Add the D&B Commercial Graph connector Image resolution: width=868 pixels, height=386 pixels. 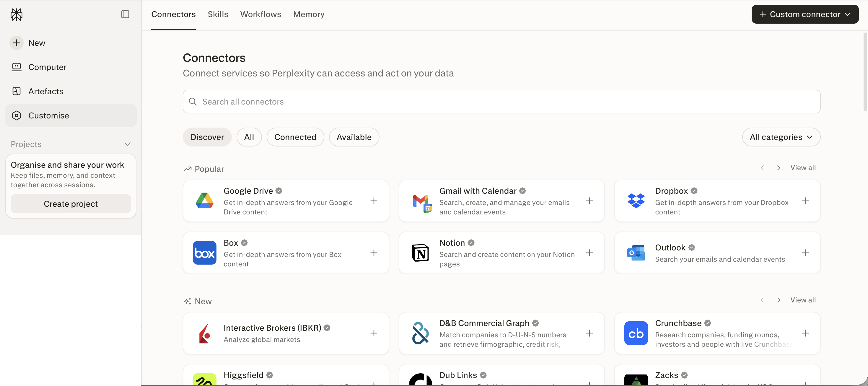tap(589, 333)
